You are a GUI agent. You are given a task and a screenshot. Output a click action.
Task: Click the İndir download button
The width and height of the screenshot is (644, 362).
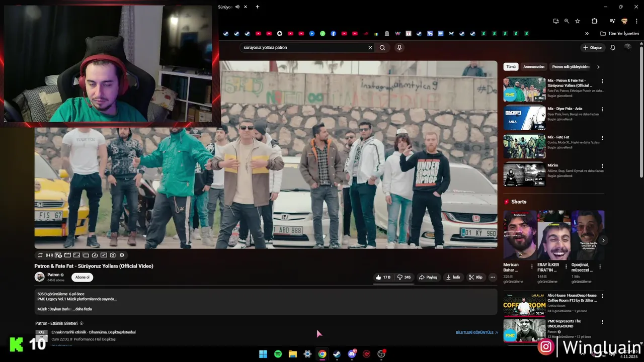[453, 277]
